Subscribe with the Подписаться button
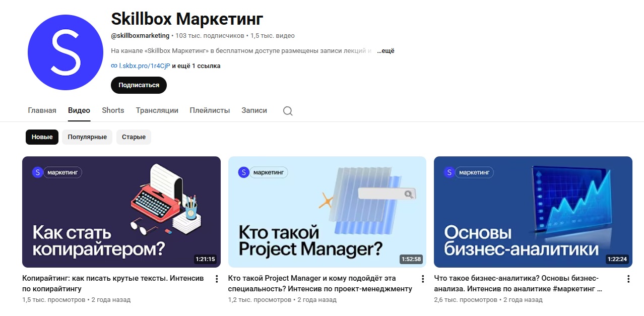 pyautogui.click(x=139, y=85)
